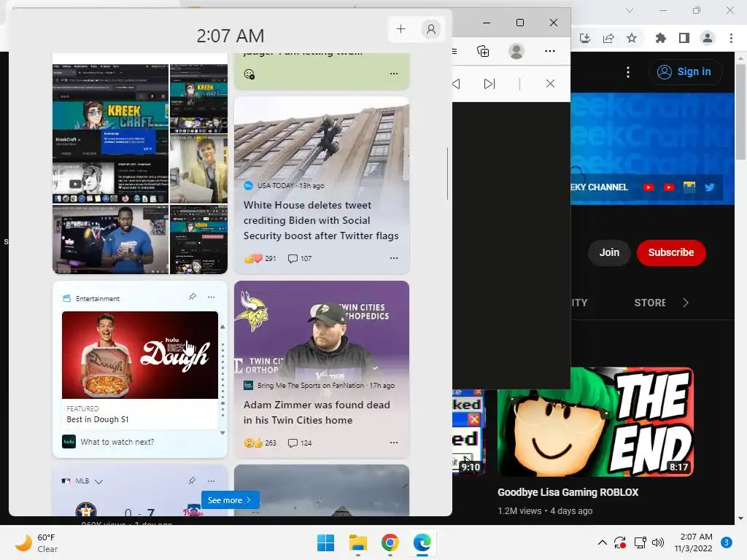Open Chrome extensions puzzle icon
The width and height of the screenshot is (747, 560).
(x=661, y=38)
